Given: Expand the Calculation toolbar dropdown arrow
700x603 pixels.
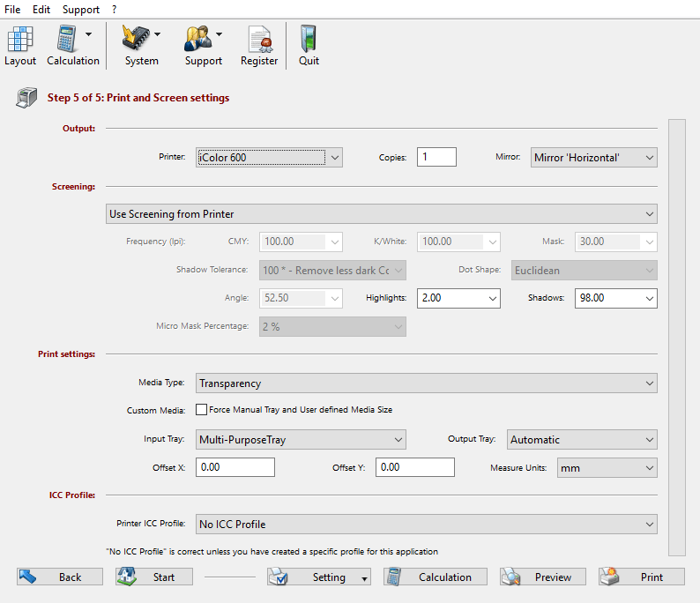Looking at the screenshot, I should point(88,34).
